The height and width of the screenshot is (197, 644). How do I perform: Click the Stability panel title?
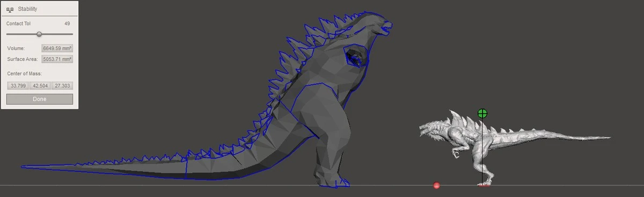click(x=27, y=9)
